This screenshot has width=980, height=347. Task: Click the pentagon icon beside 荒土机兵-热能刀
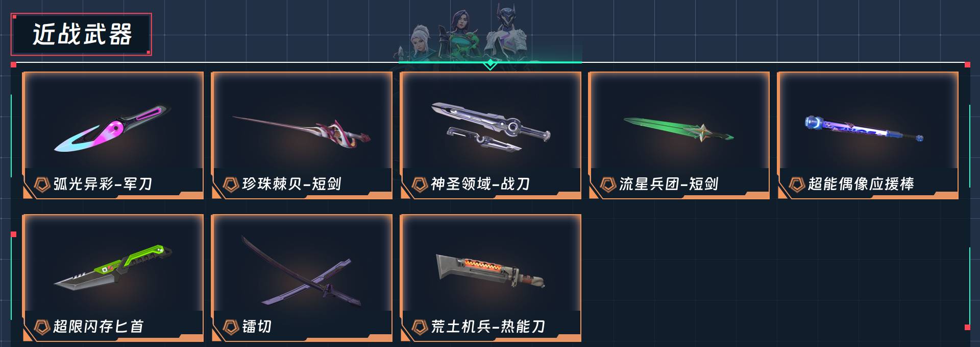420,327
